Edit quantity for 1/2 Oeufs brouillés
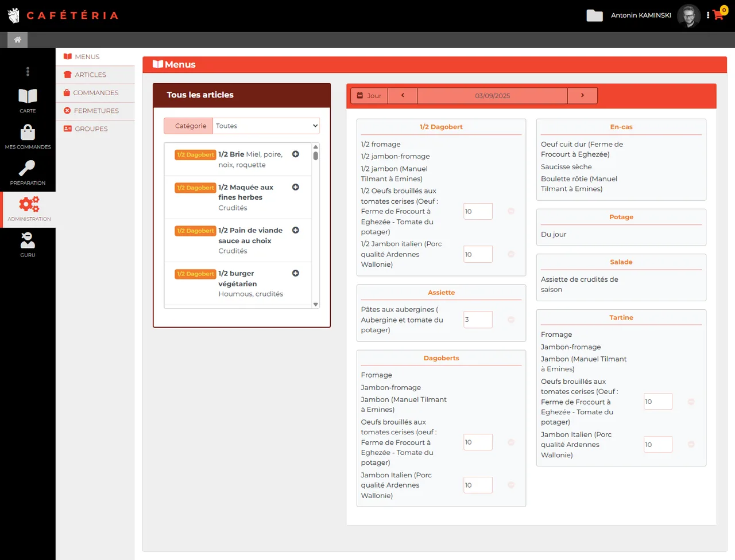 point(478,211)
